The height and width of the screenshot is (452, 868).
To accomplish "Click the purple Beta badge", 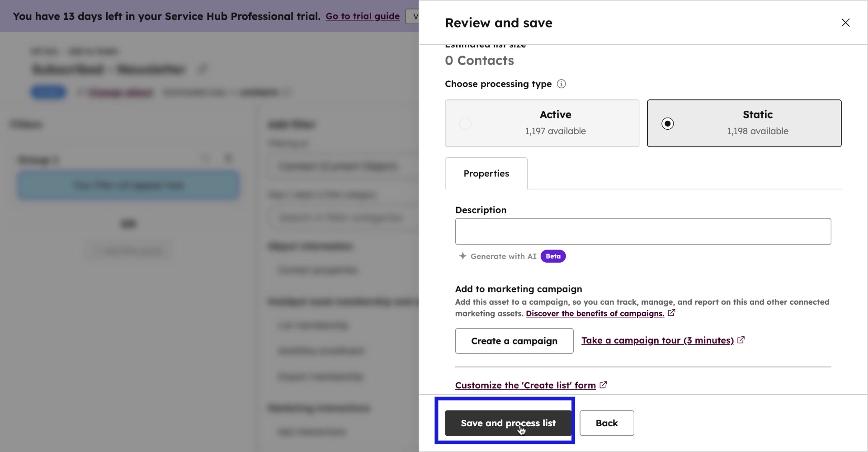I will (x=553, y=256).
